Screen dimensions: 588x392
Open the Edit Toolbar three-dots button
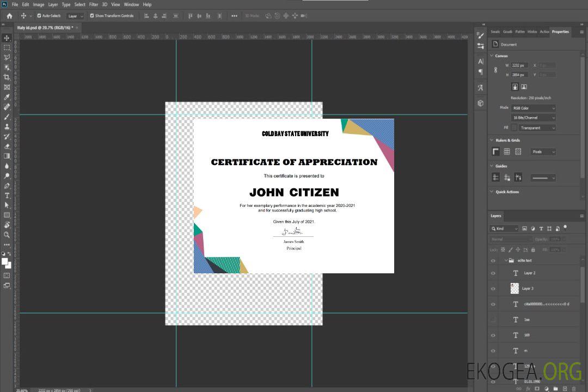pos(7,244)
